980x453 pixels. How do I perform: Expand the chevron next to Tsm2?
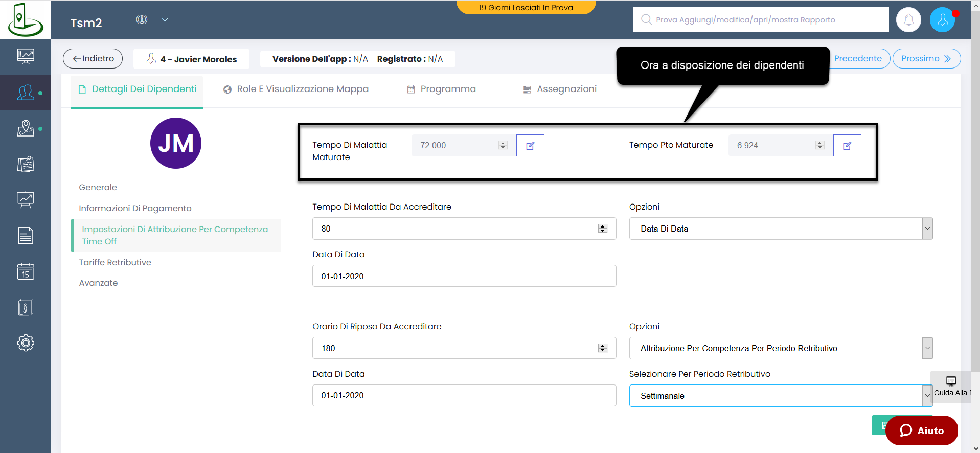click(165, 20)
